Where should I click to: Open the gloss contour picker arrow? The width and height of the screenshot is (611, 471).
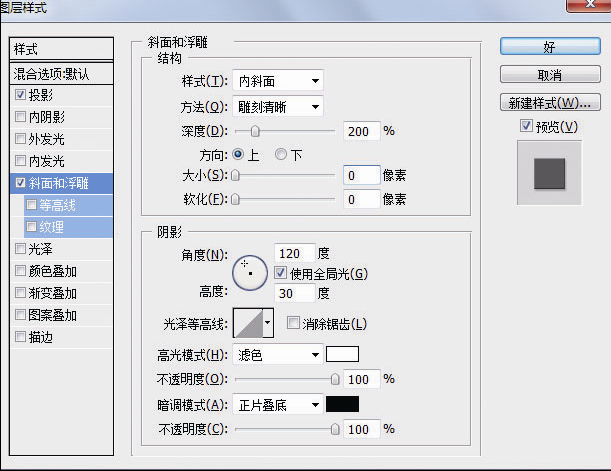coord(268,323)
